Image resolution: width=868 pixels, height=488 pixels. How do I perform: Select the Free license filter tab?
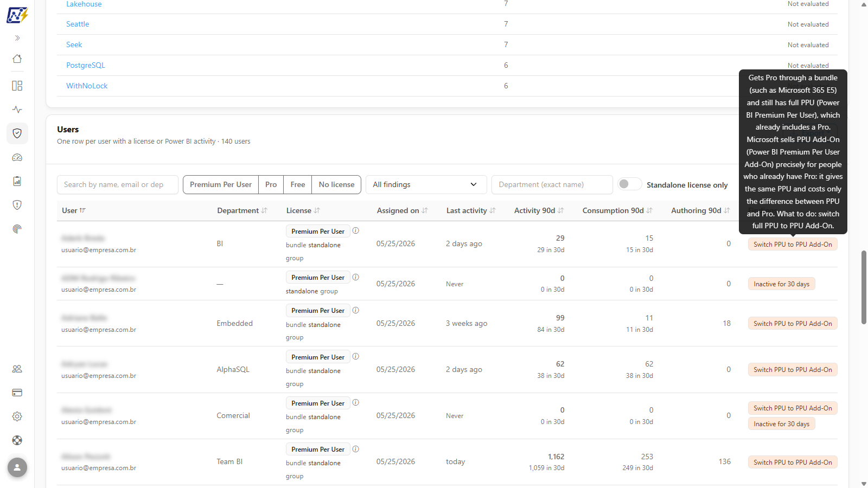[298, 184]
